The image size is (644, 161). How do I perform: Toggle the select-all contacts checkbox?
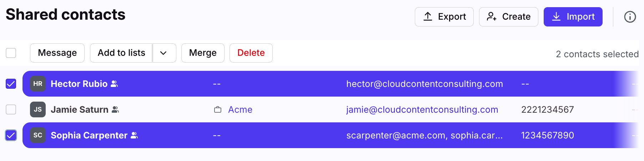[11, 53]
